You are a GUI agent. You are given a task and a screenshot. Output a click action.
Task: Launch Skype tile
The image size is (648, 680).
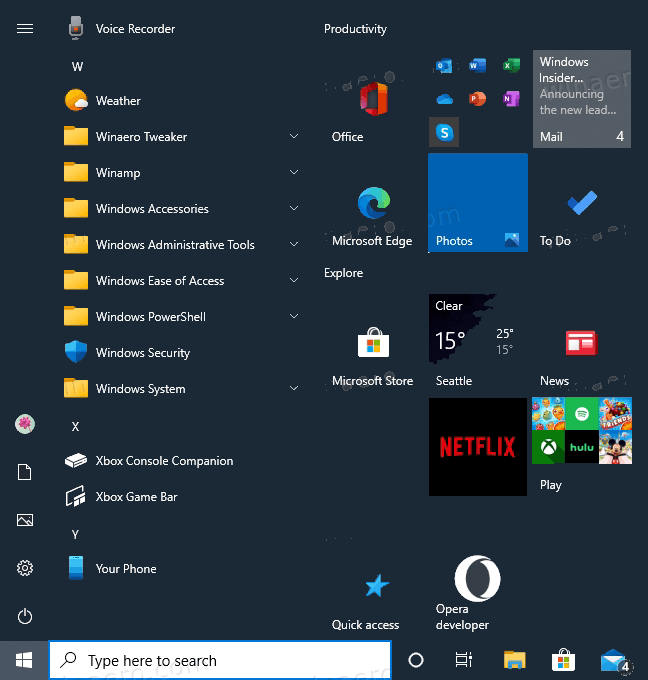point(444,132)
